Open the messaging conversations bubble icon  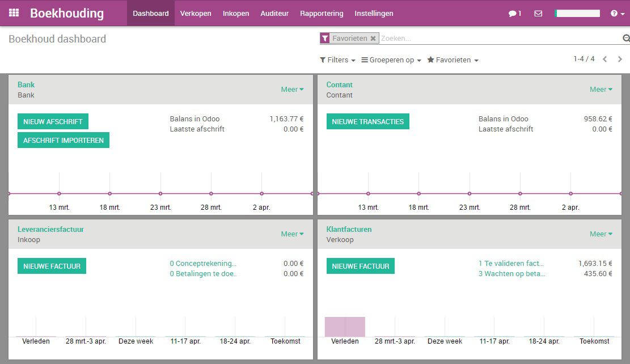pos(512,13)
